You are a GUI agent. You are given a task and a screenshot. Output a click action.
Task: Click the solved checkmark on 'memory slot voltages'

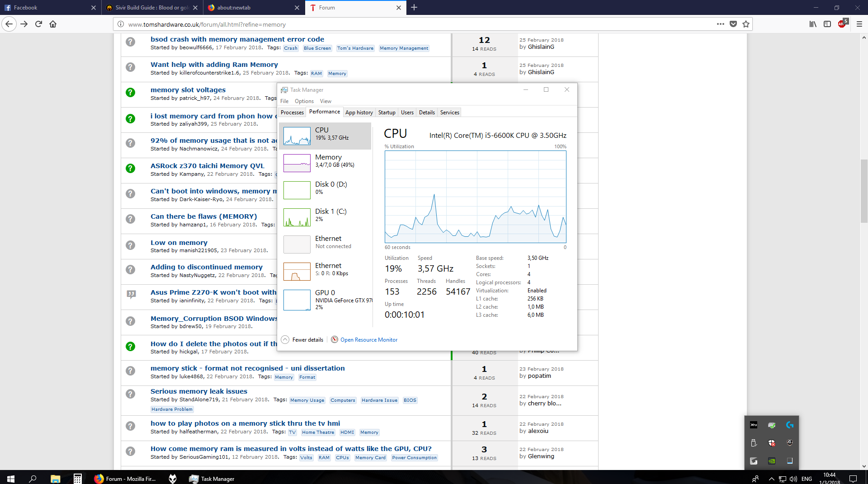pyautogui.click(x=130, y=93)
